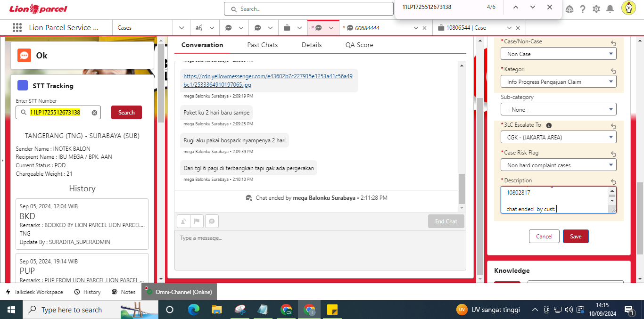Undo the Description field change

click(x=613, y=182)
